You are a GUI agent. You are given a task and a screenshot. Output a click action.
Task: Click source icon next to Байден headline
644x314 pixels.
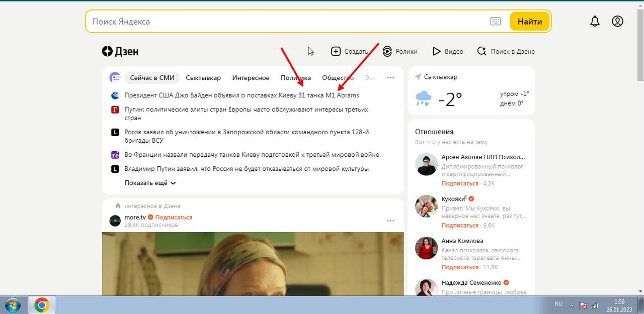(x=115, y=95)
